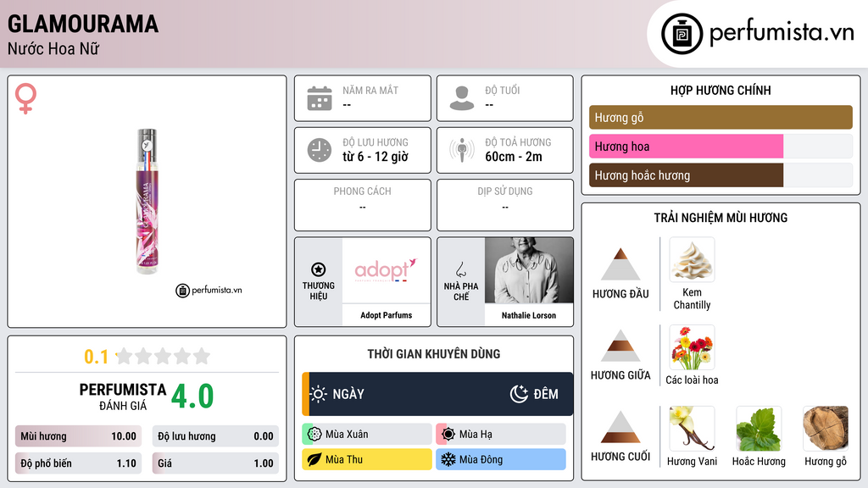
Task: Click the sun icon next to Ngày
Action: click(319, 394)
